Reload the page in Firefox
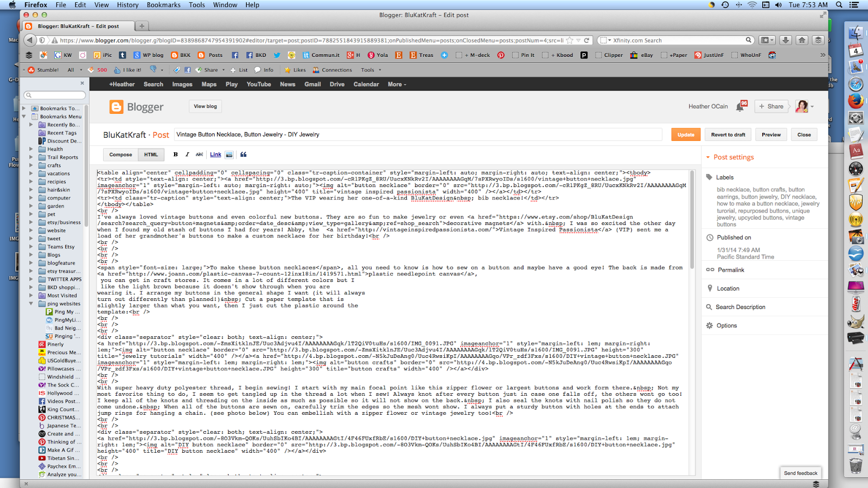 586,40
